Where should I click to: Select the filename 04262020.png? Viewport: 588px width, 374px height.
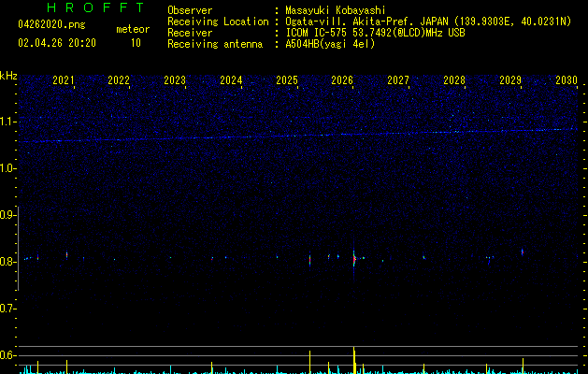51,25
